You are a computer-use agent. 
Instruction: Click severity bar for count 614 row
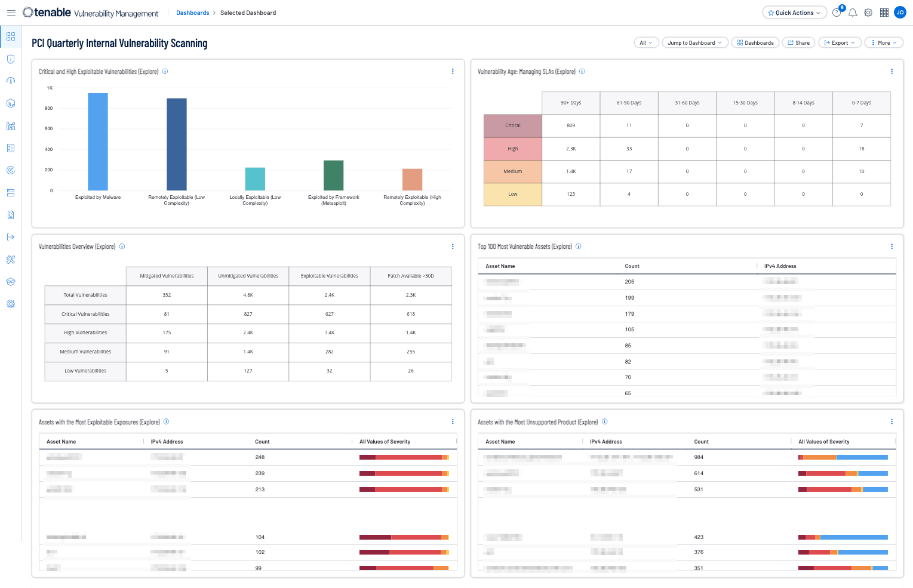tap(843, 473)
